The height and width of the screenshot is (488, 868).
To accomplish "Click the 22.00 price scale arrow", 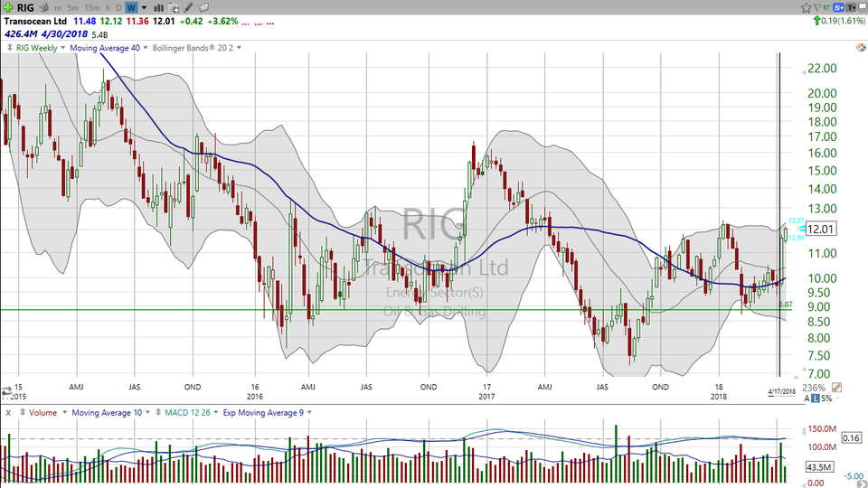I will [x=804, y=72].
